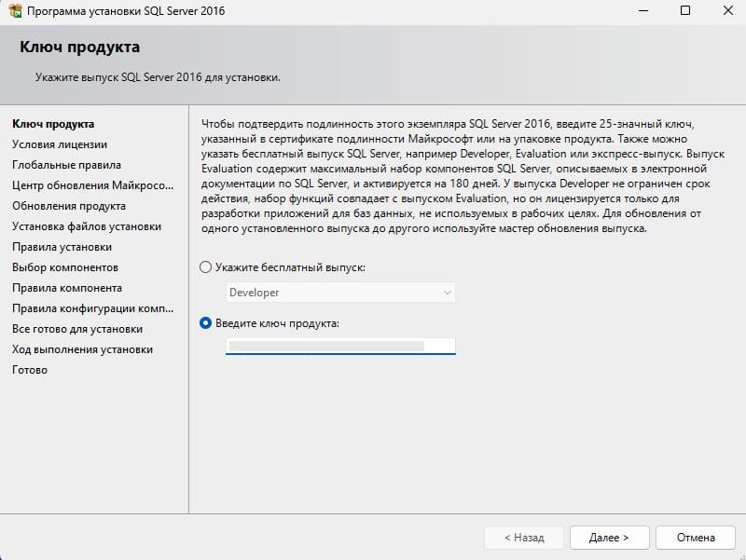Select the enter product key radio option
746x560 pixels.
[205, 323]
